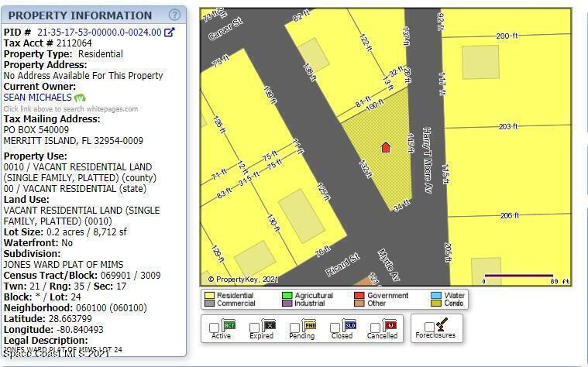Viewport: 588px width, 367px height.
Task: Click the help question mark icon
Action: pyautogui.click(x=174, y=15)
